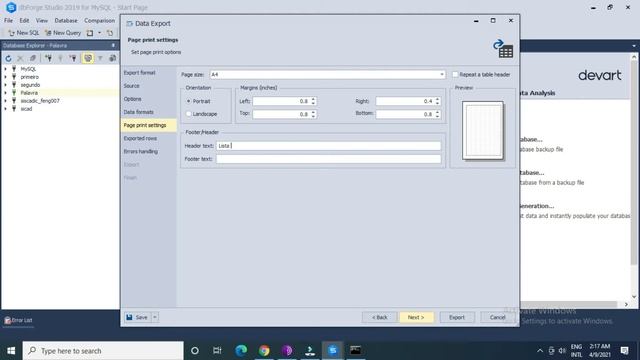
Task: Show hidden system tray icons
Action: pos(540,351)
